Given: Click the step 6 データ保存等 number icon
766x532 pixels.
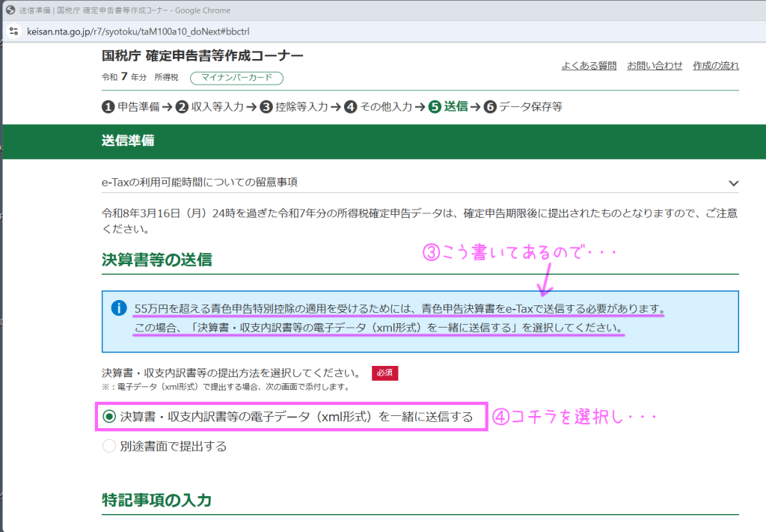Looking at the screenshot, I should tap(490, 107).
